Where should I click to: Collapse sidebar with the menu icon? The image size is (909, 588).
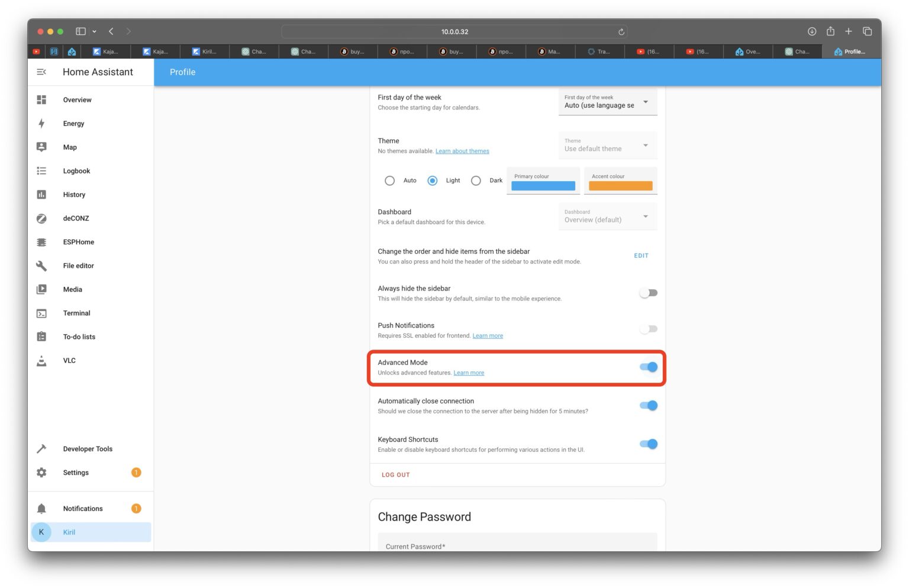click(x=41, y=72)
